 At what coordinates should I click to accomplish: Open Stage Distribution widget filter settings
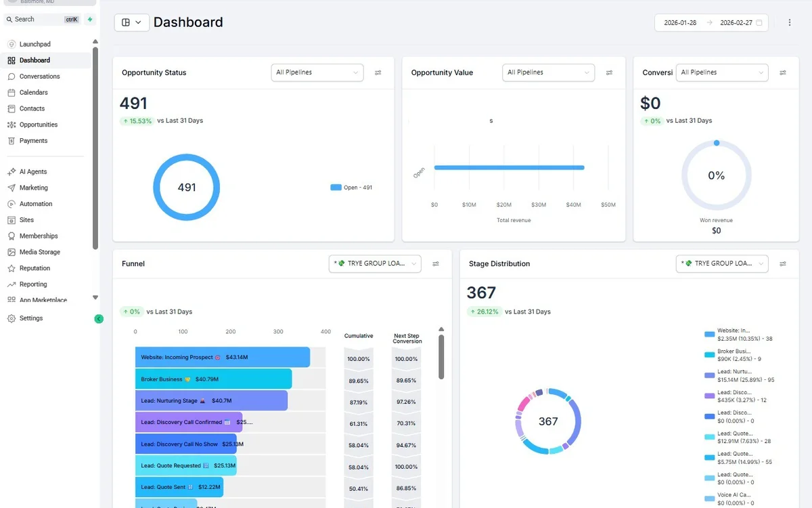pos(783,263)
